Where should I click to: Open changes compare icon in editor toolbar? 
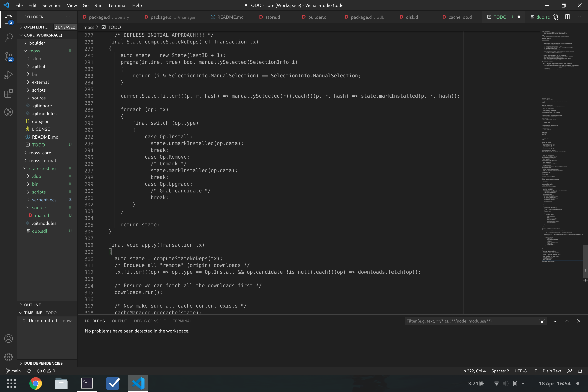556,17
